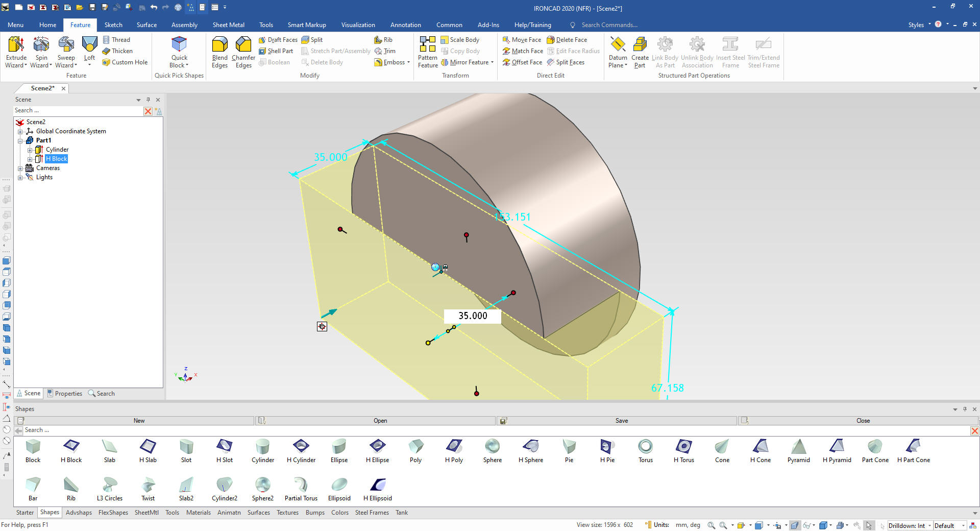Expand the Lights tree node

(x=20, y=178)
